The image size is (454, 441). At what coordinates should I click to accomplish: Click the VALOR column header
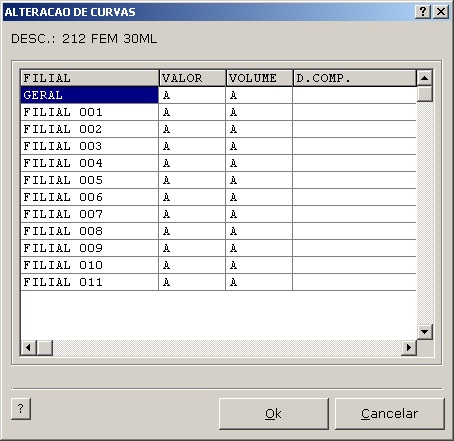192,78
